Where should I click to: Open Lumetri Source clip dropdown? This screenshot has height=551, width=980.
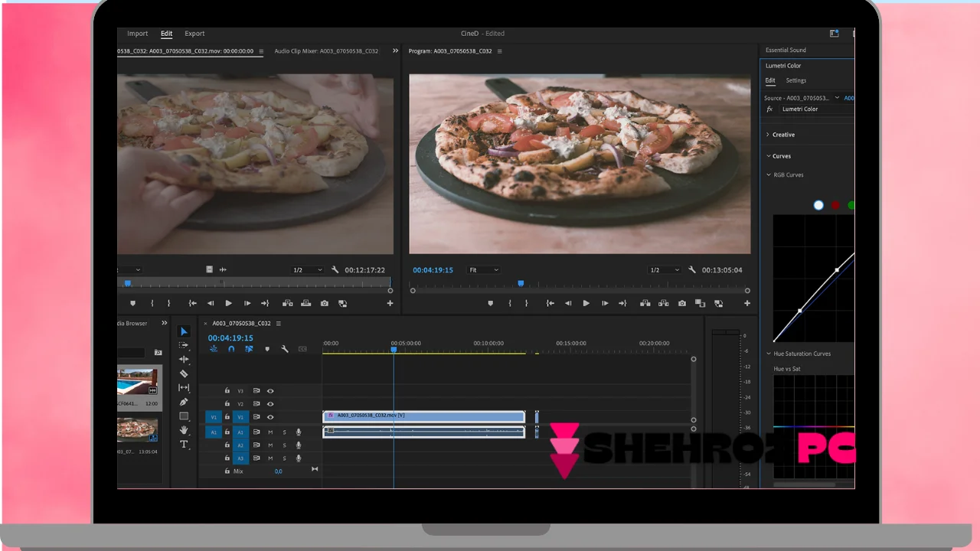[x=837, y=98]
